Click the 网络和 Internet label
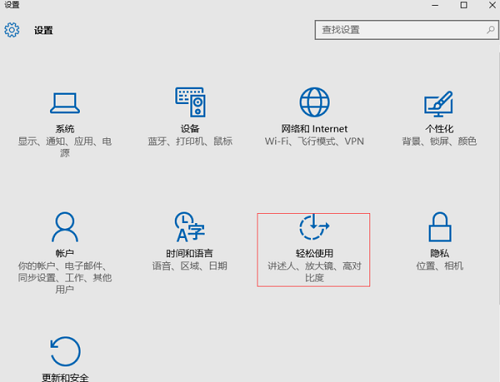 pyautogui.click(x=314, y=129)
